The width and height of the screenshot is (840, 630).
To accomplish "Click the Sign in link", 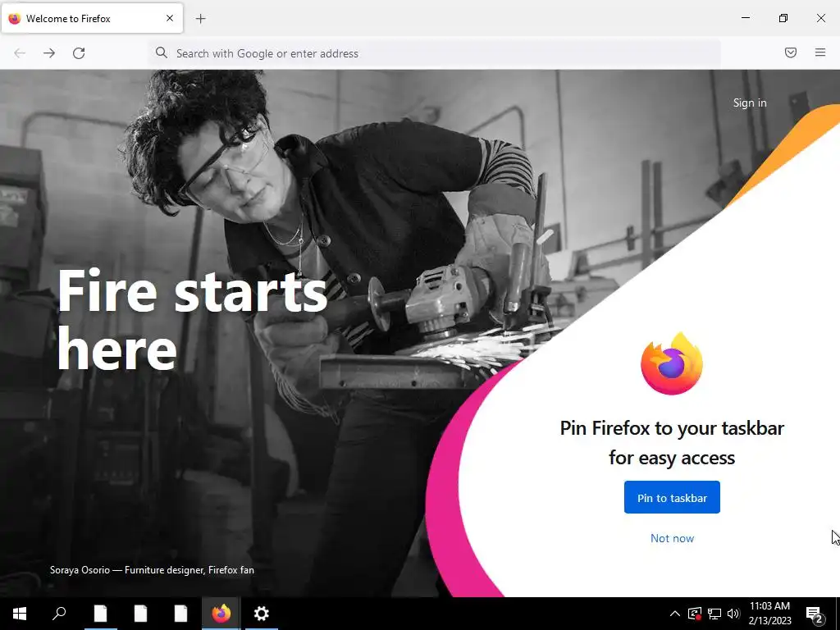I will (750, 103).
